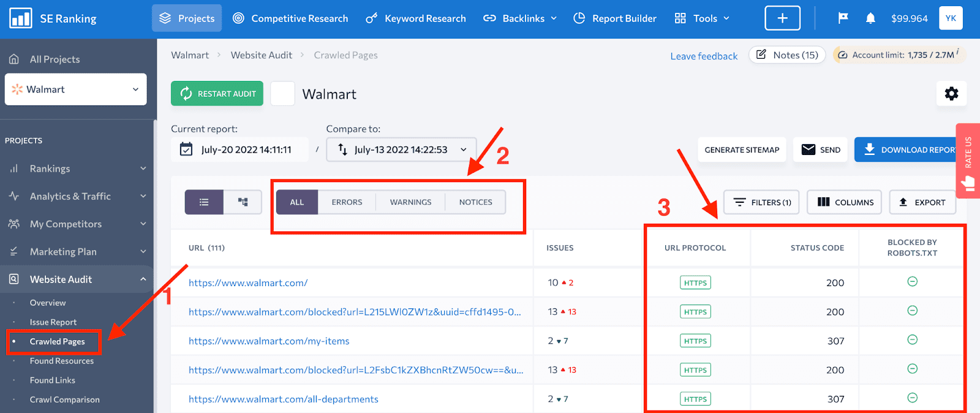Click the Walmart breadcrumb link
This screenshot has height=413, width=980.
click(x=190, y=55)
